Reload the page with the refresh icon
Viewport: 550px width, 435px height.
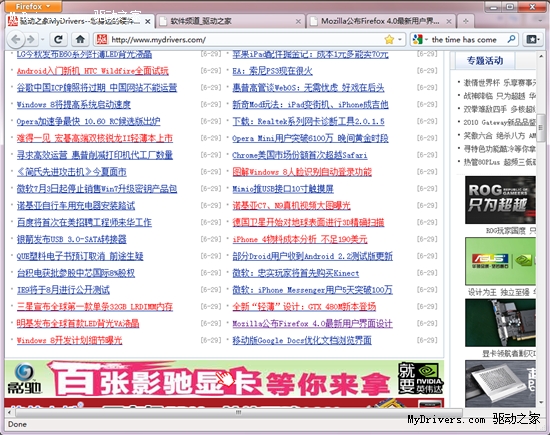58,39
